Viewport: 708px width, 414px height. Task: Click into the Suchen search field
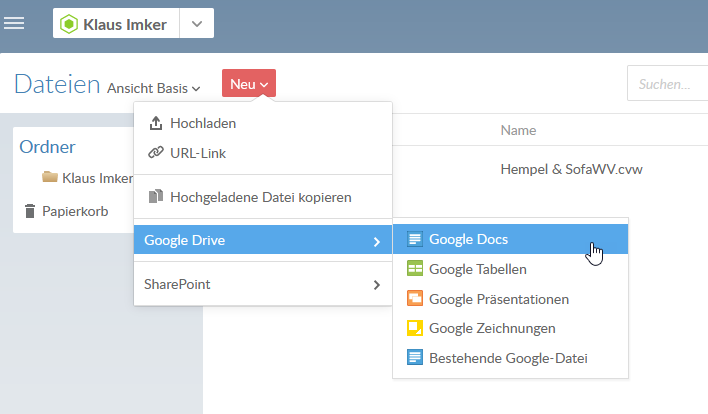(667, 84)
